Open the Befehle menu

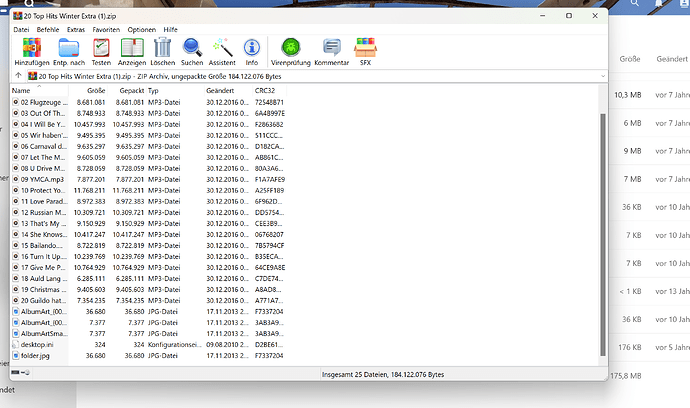pos(48,29)
